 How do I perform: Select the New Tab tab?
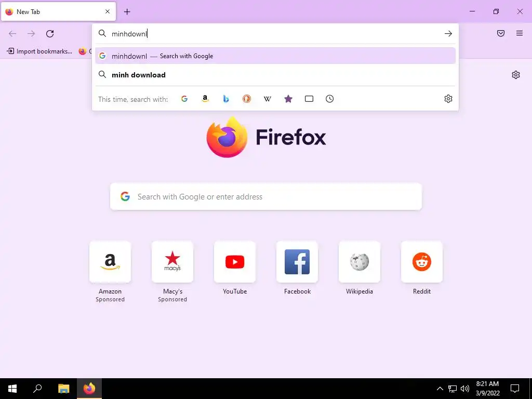coord(58,11)
